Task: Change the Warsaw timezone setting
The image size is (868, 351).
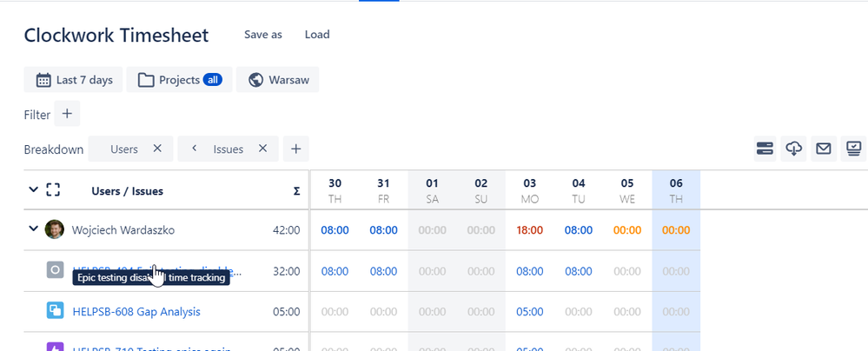Action: point(277,80)
